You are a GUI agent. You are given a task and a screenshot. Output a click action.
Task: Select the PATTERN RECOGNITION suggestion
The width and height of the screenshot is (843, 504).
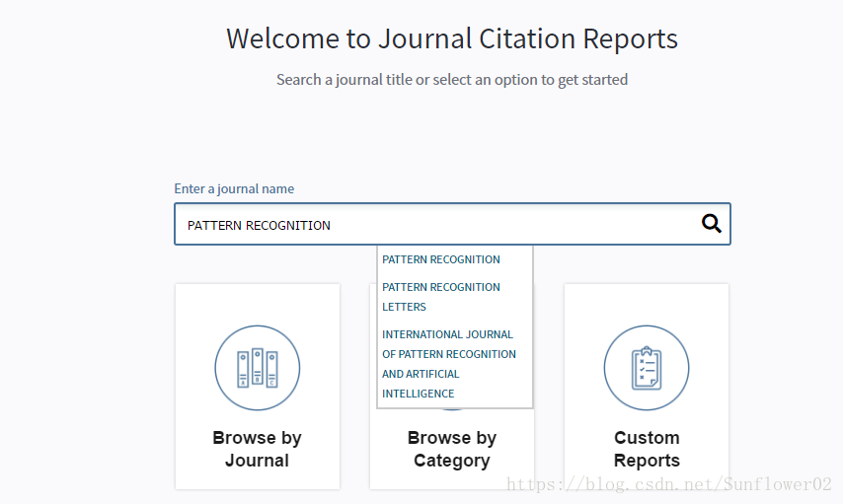(x=441, y=259)
